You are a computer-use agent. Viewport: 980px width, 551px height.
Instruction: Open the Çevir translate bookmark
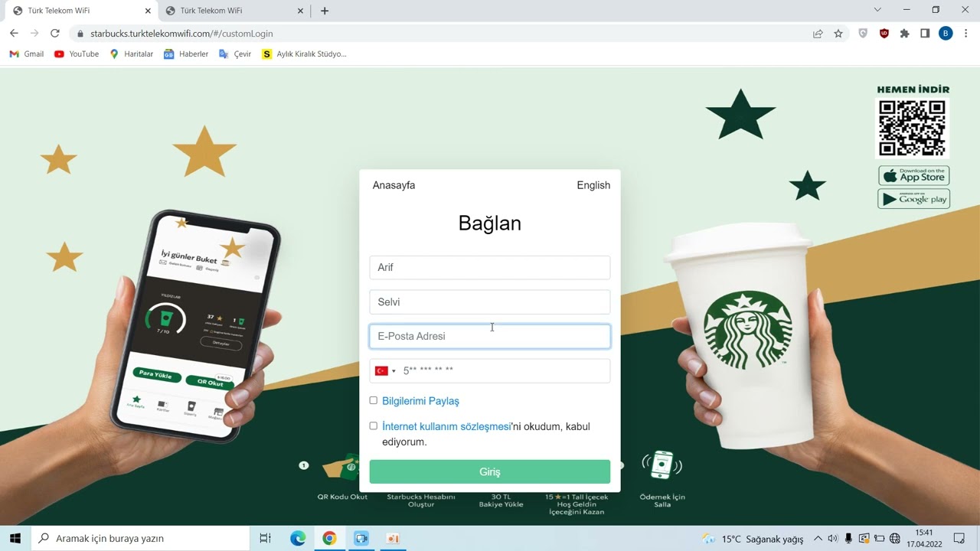pos(235,54)
